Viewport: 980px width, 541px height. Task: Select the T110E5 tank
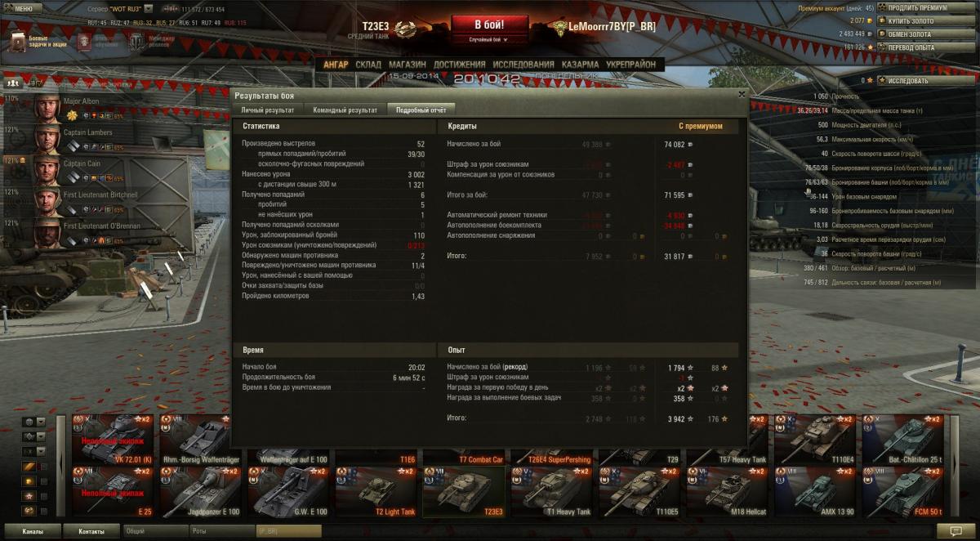pos(639,491)
